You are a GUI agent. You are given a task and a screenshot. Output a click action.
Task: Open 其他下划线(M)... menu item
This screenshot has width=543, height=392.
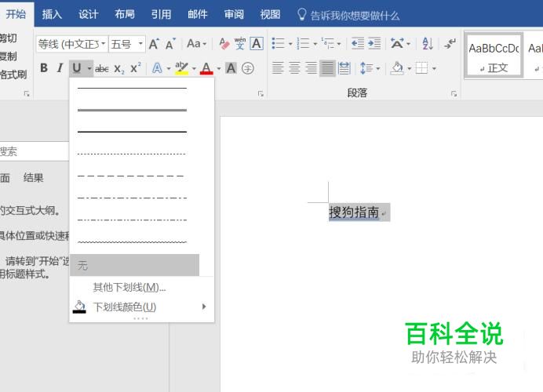tap(142, 287)
